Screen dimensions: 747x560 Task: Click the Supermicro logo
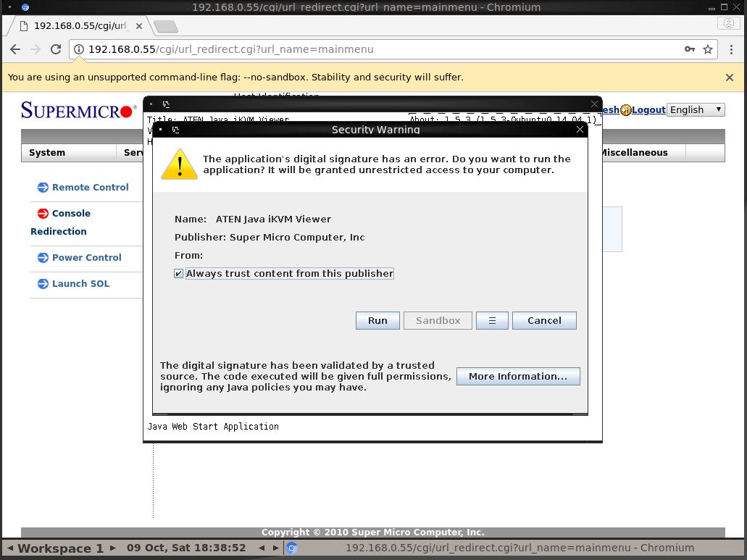pos(78,110)
